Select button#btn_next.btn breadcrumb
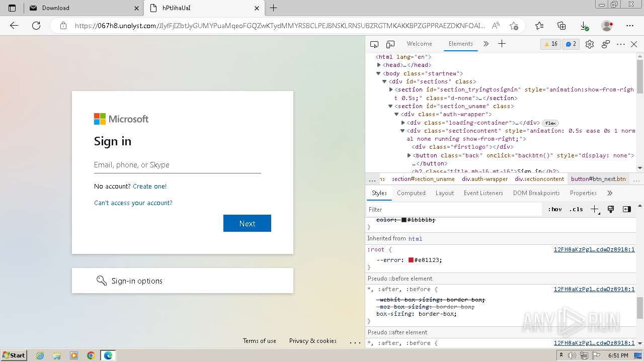The height and width of the screenshot is (362, 644). point(598,179)
